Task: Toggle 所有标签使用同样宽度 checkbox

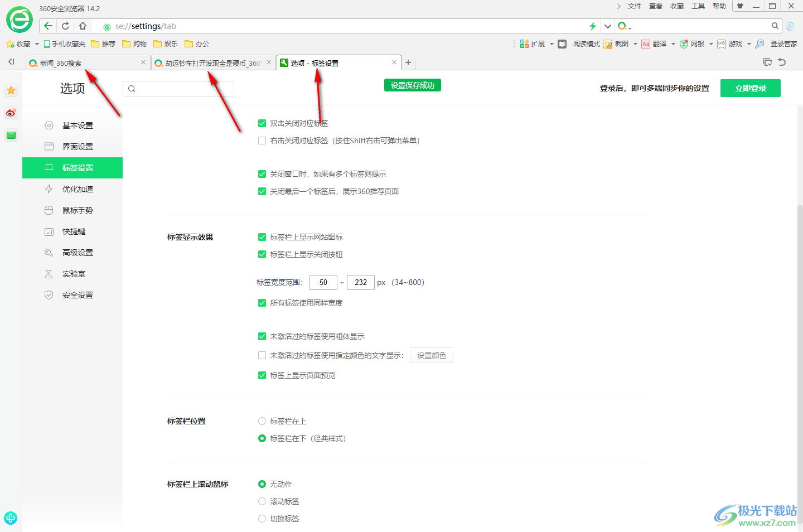Action: point(262,303)
